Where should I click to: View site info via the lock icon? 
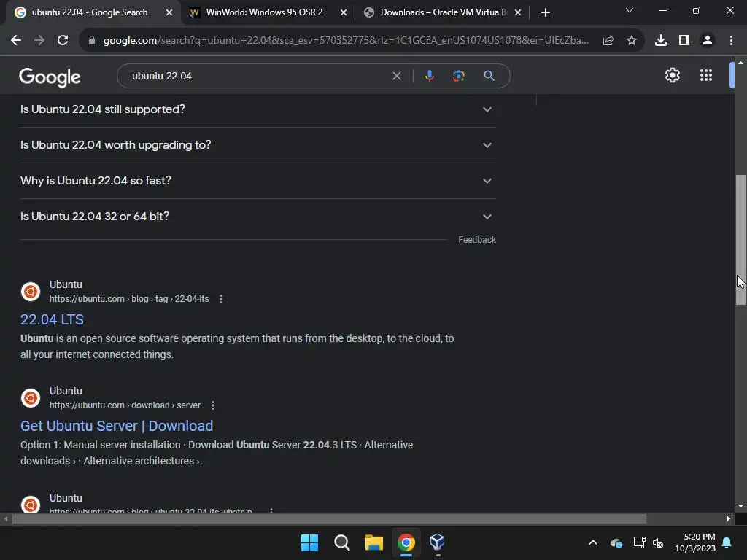(x=92, y=41)
